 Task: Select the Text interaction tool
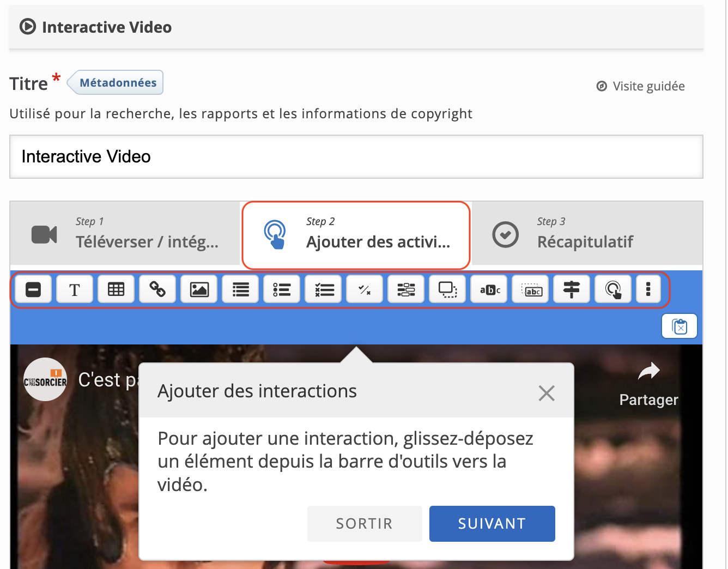(75, 289)
